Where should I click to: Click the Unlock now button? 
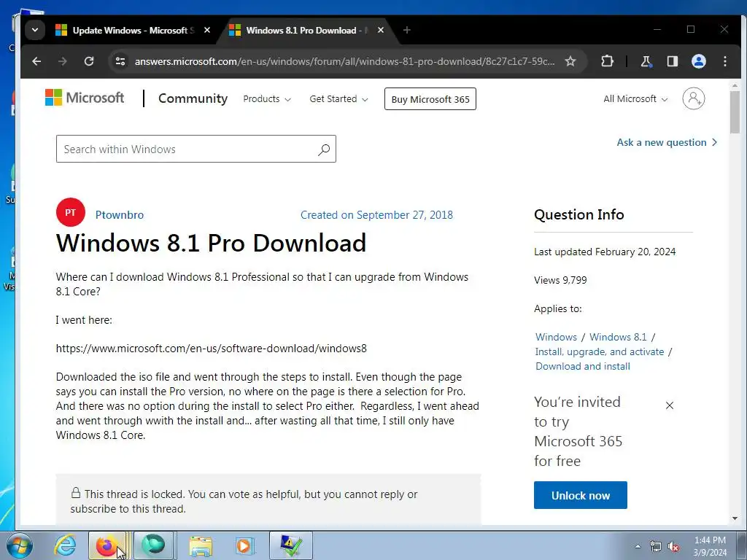580,495
